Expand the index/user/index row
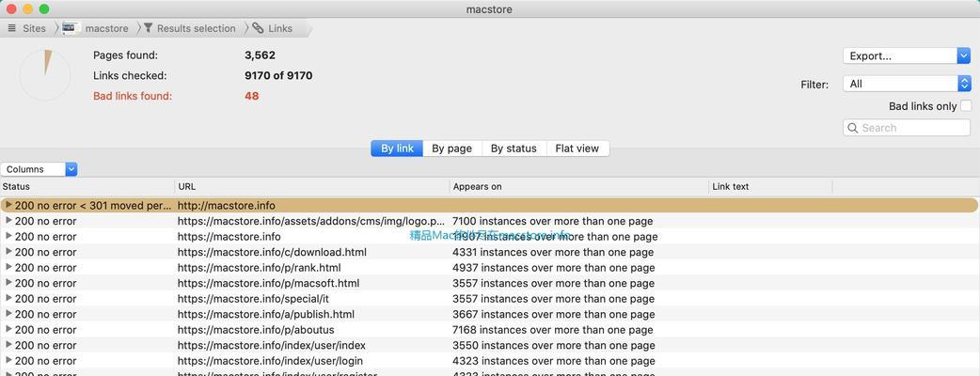 pos(8,345)
